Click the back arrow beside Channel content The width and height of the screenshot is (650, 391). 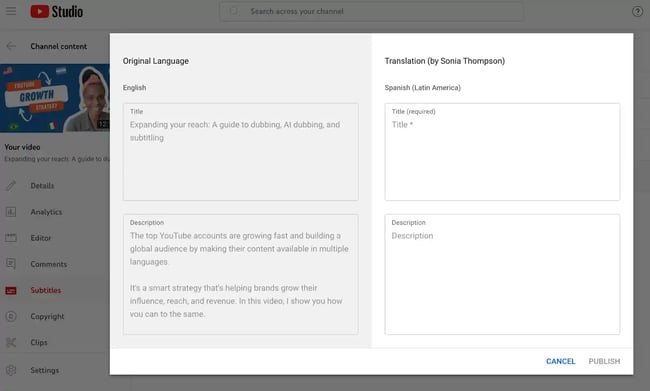tap(11, 46)
